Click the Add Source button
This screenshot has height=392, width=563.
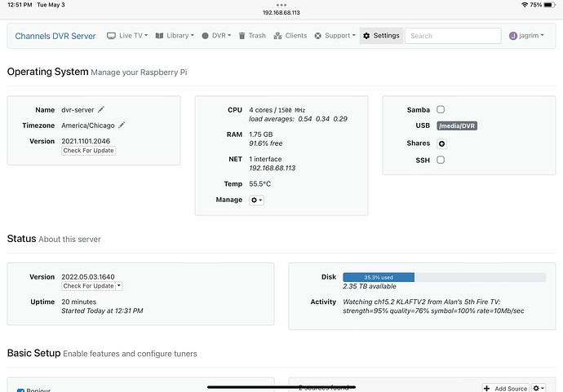tap(505, 389)
